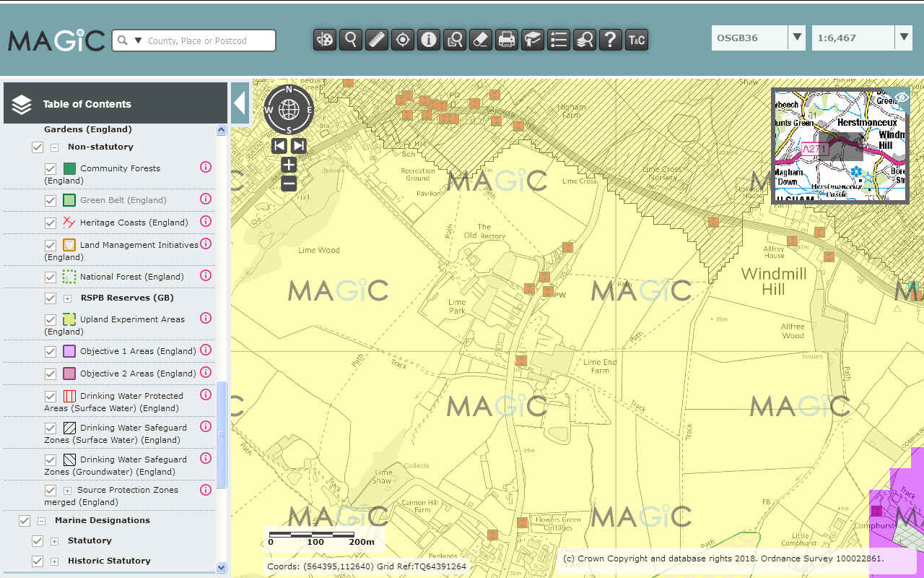Click the Table of Contents header

[115, 104]
